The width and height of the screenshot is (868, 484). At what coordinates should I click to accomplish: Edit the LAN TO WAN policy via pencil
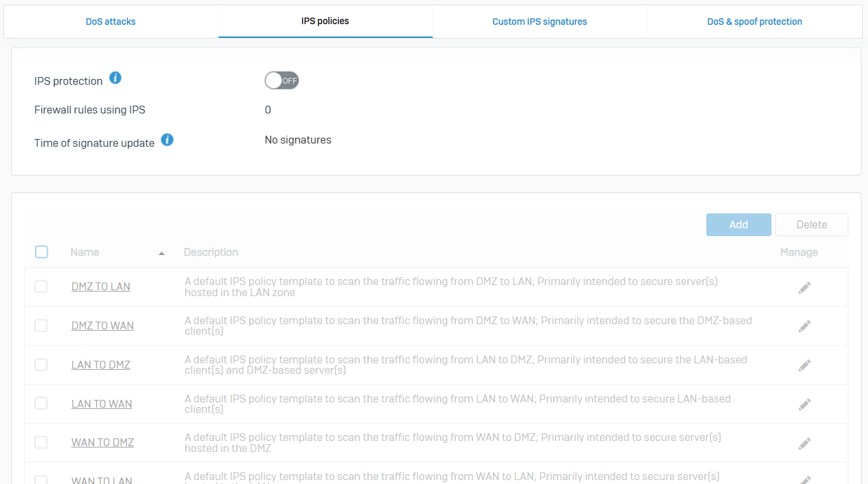click(x=805, y=404)
